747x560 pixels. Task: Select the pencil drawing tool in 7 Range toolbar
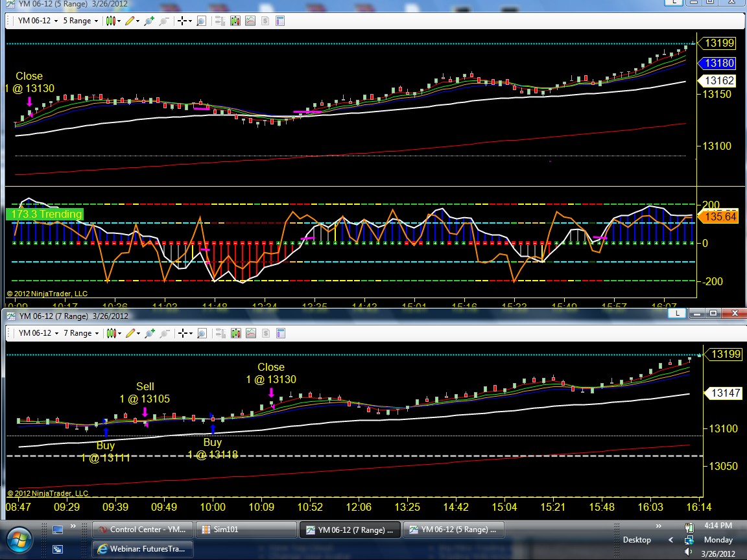[x=132, y=333]
